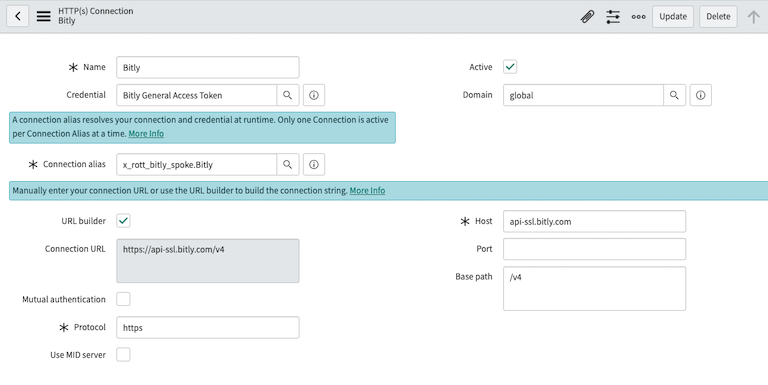Open more options ellipsis menu
This screenshot has height=385, width=768.
638,17
